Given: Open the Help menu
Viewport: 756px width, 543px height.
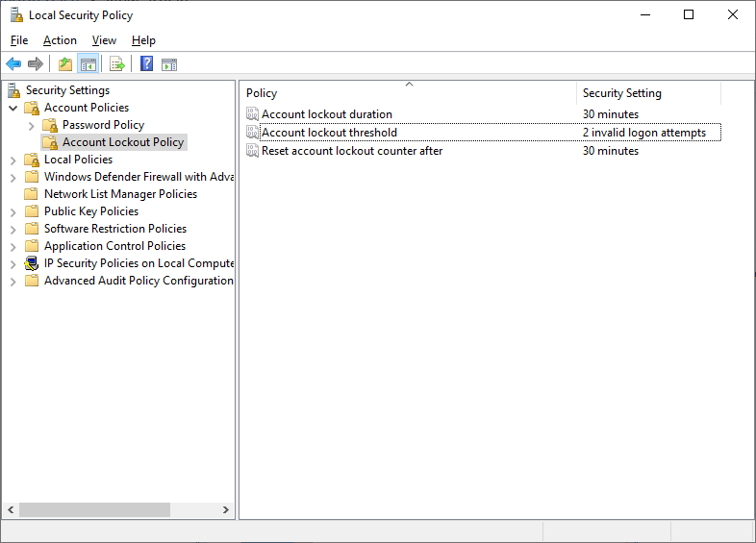Looking at the screenshot, I should pyautogui.click(x=143, y=40).
